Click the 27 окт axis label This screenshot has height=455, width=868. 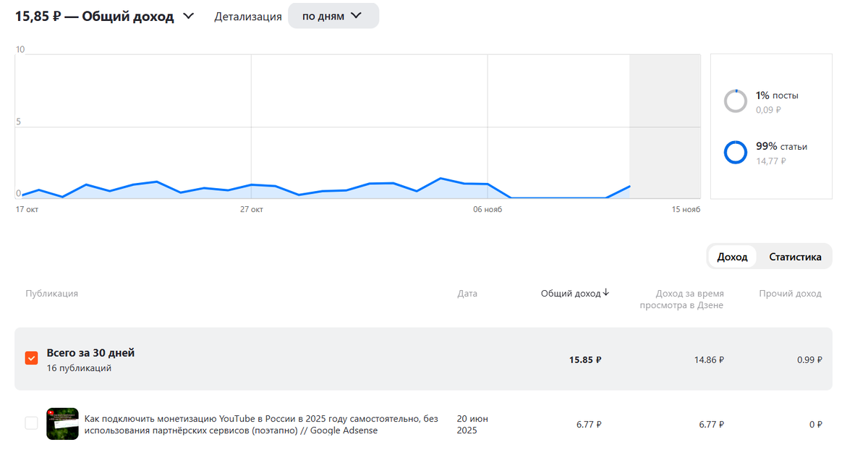click(251, 209)
